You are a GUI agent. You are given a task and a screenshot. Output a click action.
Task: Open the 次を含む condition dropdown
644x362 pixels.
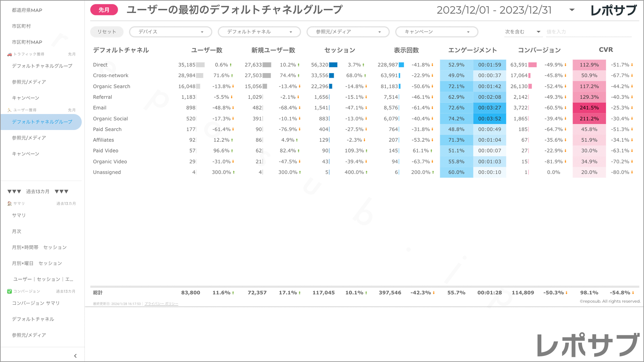tap(523, 32)
